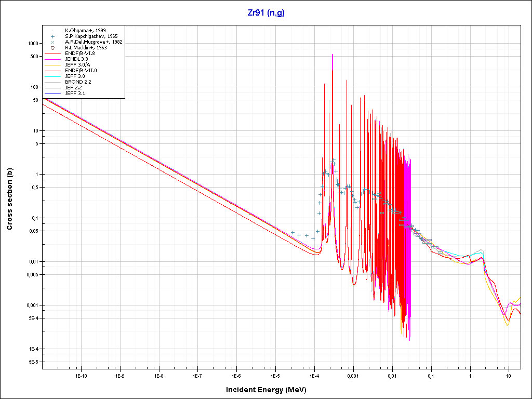The image size is (532, 399).
Task: Click the 1E-5 tick label on x-axis
Action: point(275,375)
